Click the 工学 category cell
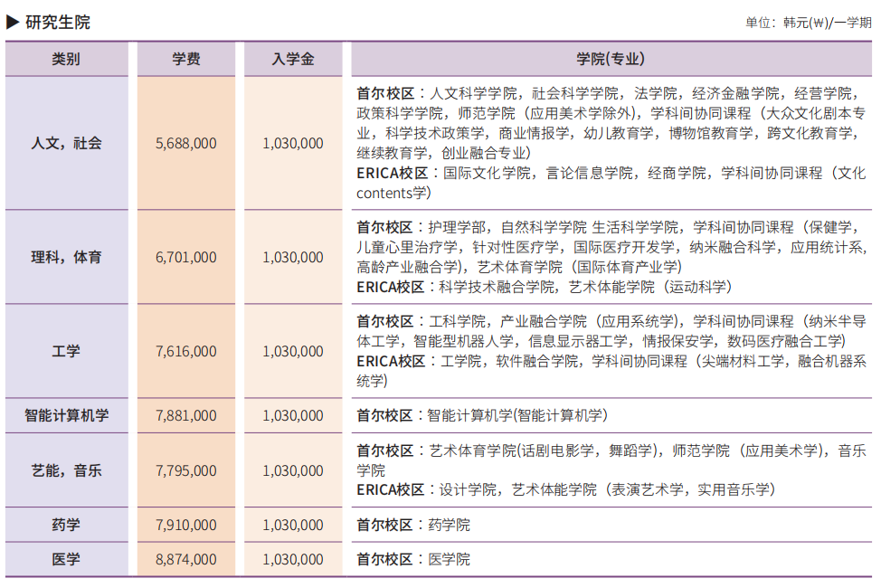 [66, 351]
